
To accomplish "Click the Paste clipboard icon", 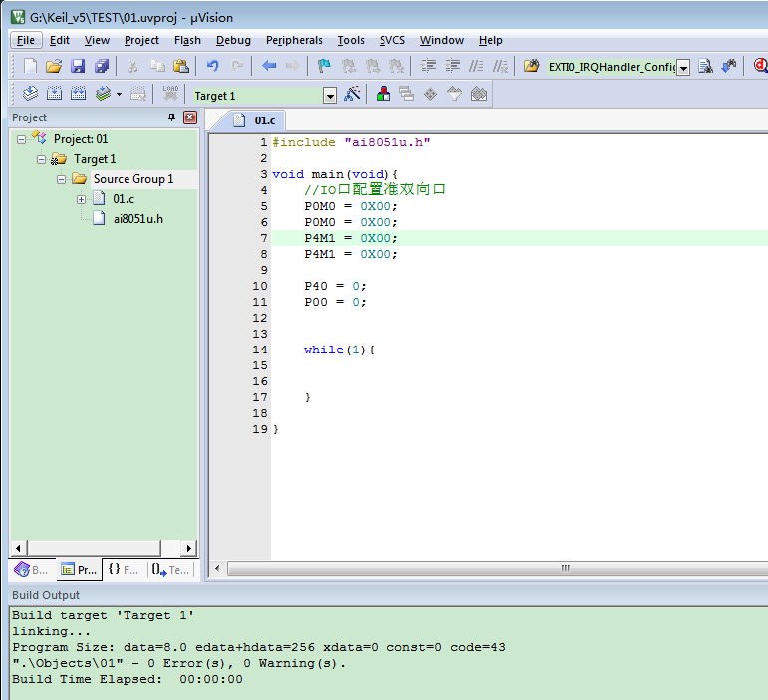I will [181, 66].
